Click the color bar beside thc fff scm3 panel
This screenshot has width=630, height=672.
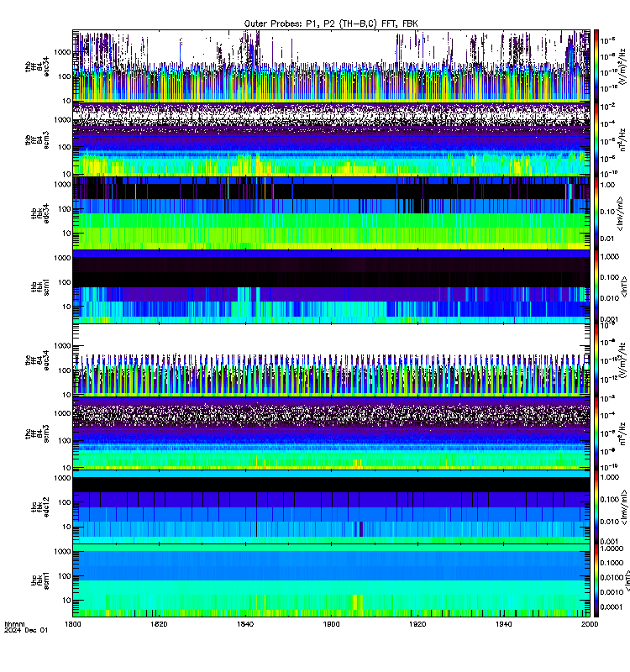[596, 433]
